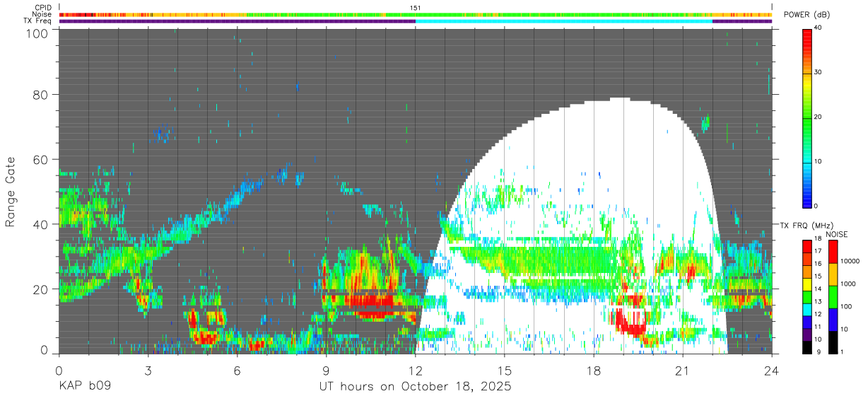Click the Noise color strip above the plot

(416, 14)
